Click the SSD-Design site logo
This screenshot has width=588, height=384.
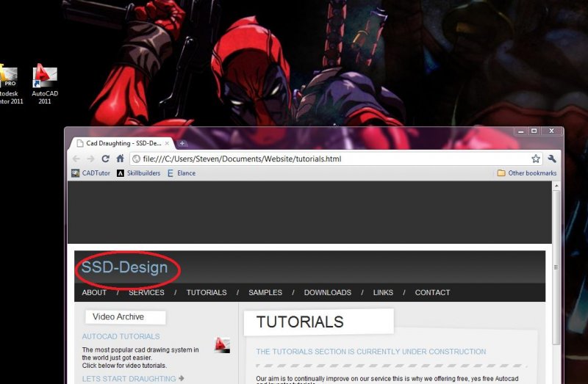[x=124, y=267]
